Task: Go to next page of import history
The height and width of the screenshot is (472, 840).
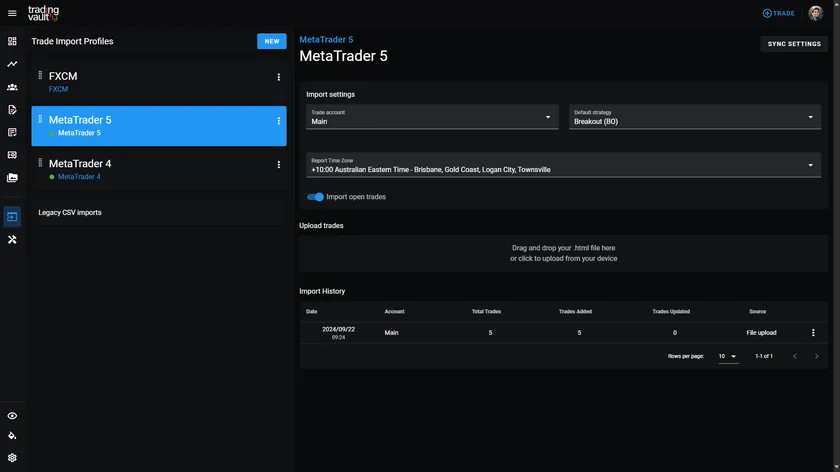Action: [x=816, y=356]
